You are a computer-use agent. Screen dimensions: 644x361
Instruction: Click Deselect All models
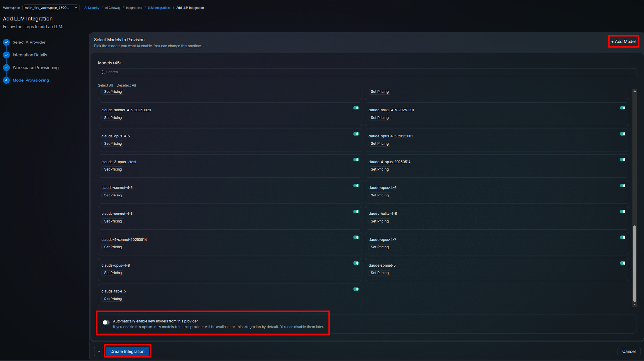click(126, 85)
